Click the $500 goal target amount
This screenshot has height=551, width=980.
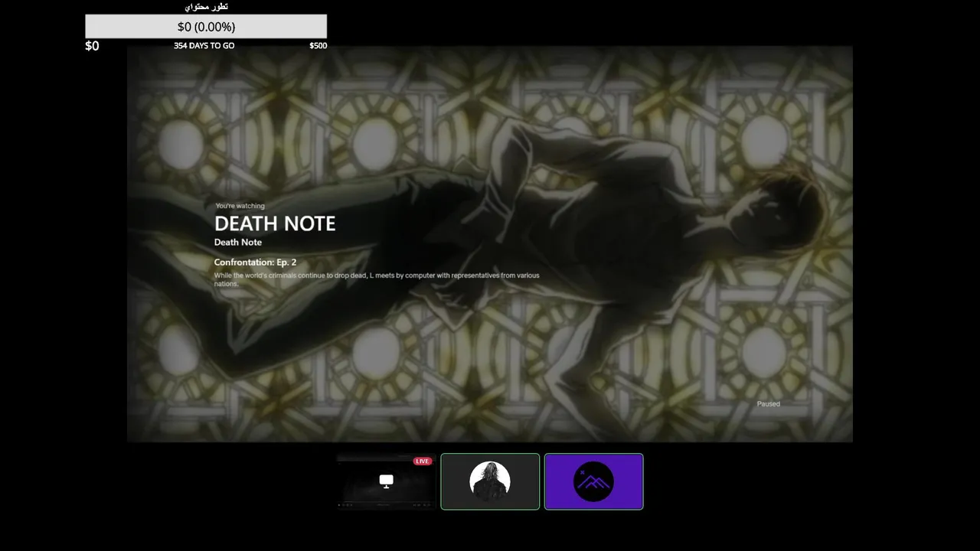(318, 46)
